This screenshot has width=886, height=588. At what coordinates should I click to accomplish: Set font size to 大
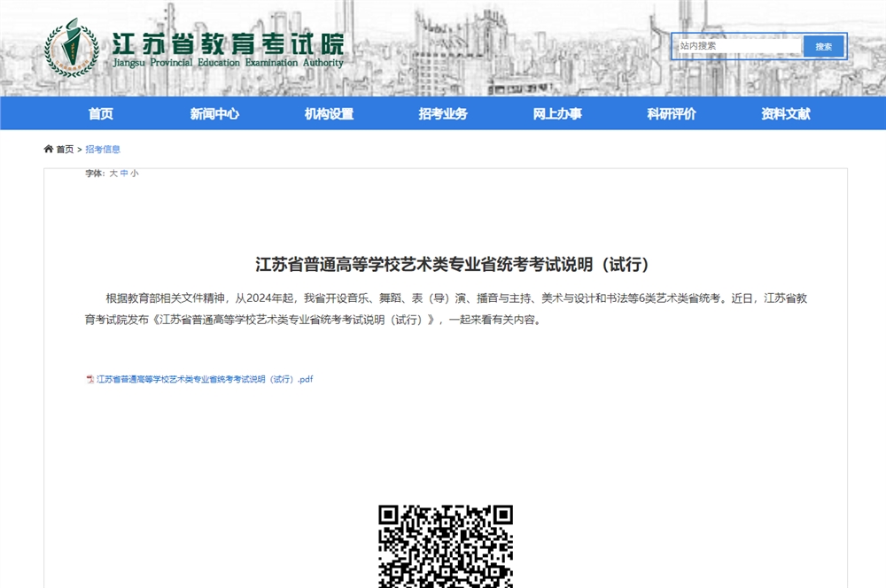pos(113,174)
